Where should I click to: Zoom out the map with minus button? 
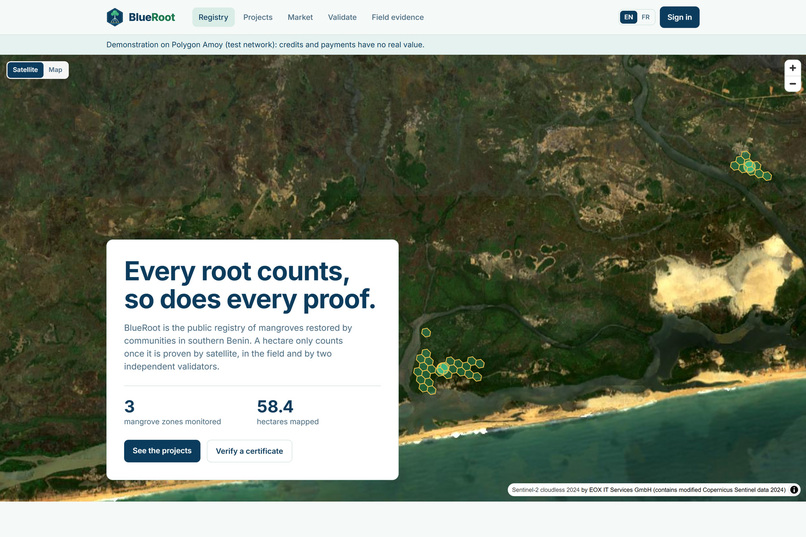(793, 84)
